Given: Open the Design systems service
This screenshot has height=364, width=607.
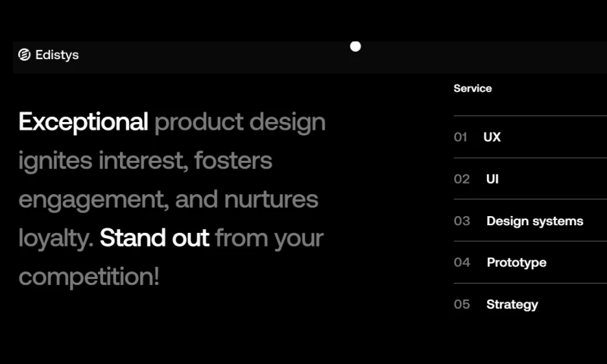Looking at the screenshot, I should click(534, 221).
